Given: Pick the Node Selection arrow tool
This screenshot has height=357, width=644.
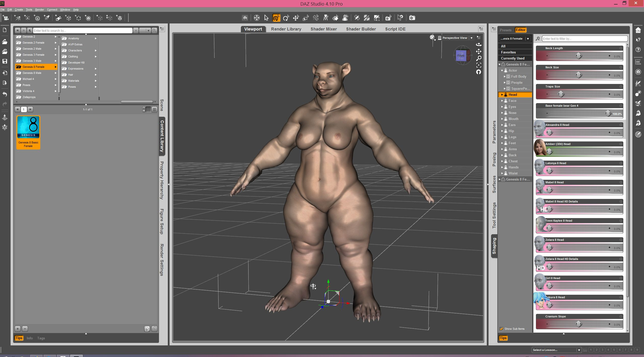Looking at the screenshot, I should click(266, 18).
